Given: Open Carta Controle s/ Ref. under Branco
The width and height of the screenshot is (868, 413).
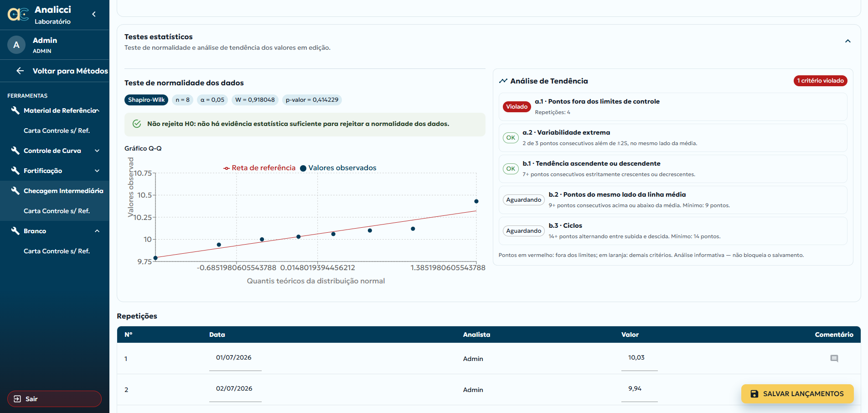Looking at the screenshot, I should pyautogui.click(x=57, y=251).
